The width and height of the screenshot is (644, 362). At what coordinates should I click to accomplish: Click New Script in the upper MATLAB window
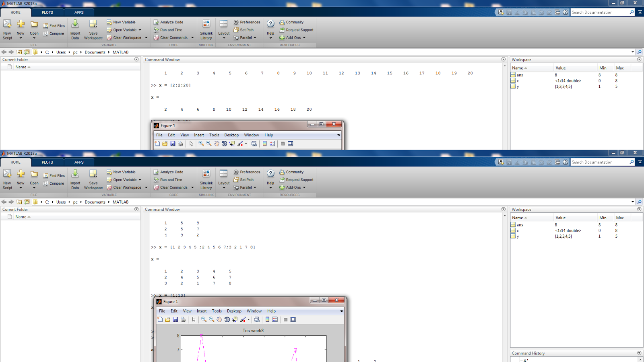pos(7,30)
